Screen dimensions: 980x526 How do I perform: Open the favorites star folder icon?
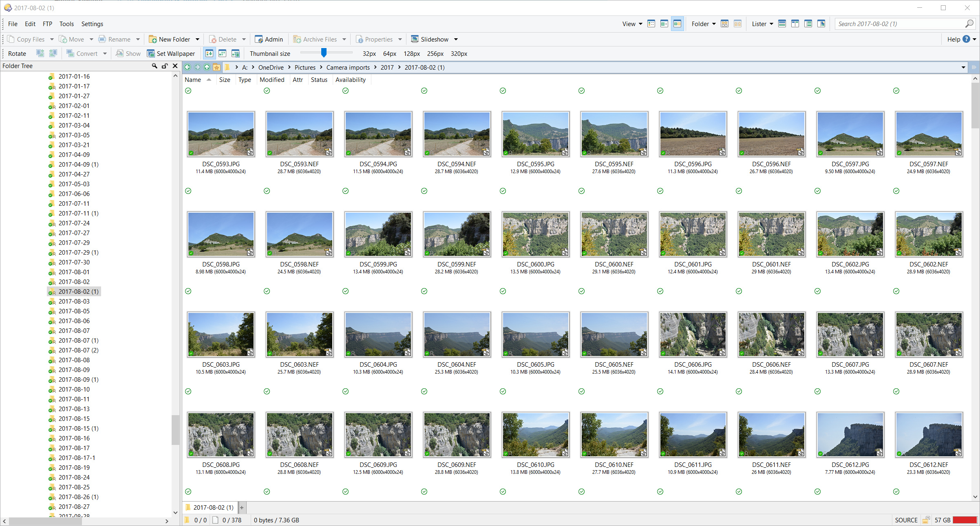pyautogui.click(x=217, y=67)
